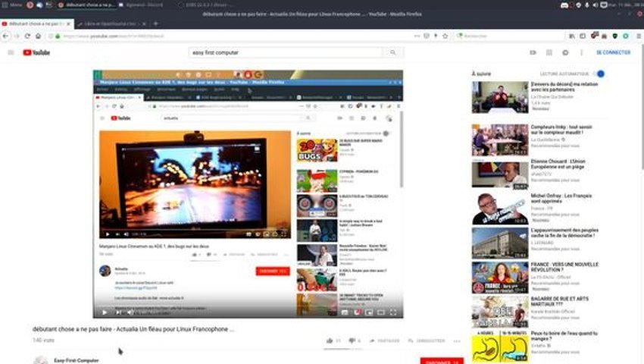644x364 pixels.
Task: Open the YouTube settings three-dot menu
Action: 582,52
